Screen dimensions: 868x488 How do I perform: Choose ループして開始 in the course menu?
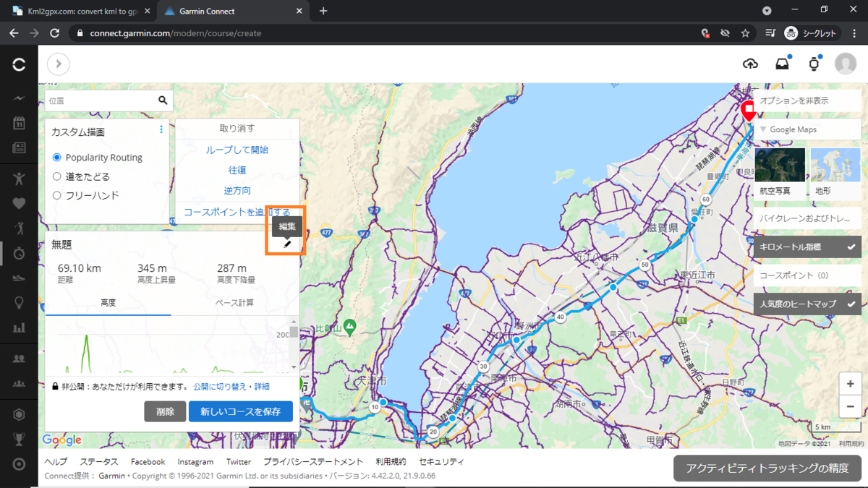click(x=237, y=150)
